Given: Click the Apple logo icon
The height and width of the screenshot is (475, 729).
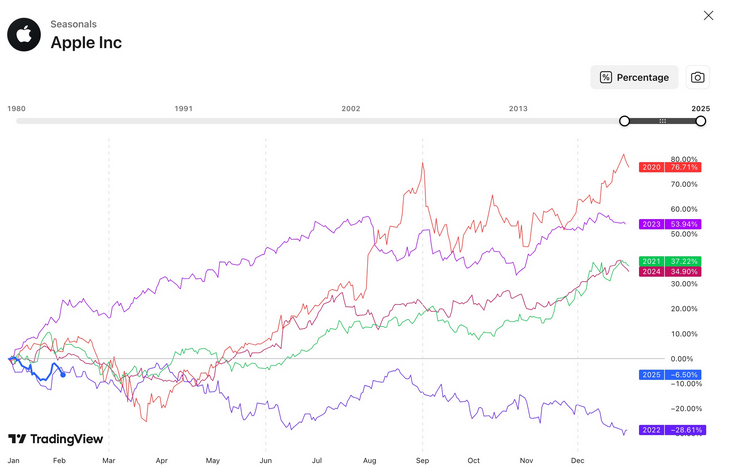Looking at the screenshot, I should 24,34.
